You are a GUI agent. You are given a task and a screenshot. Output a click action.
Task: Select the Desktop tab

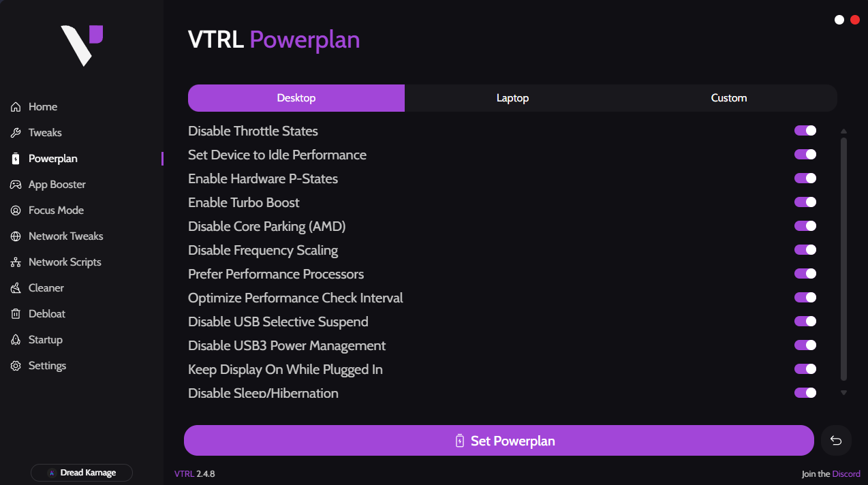[x=296, y=98]
